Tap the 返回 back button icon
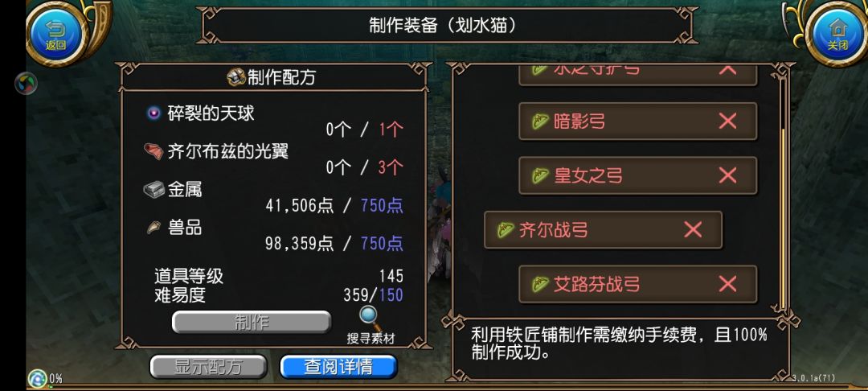The height and width of the screenshot is (391, 868). click(55, 33)
